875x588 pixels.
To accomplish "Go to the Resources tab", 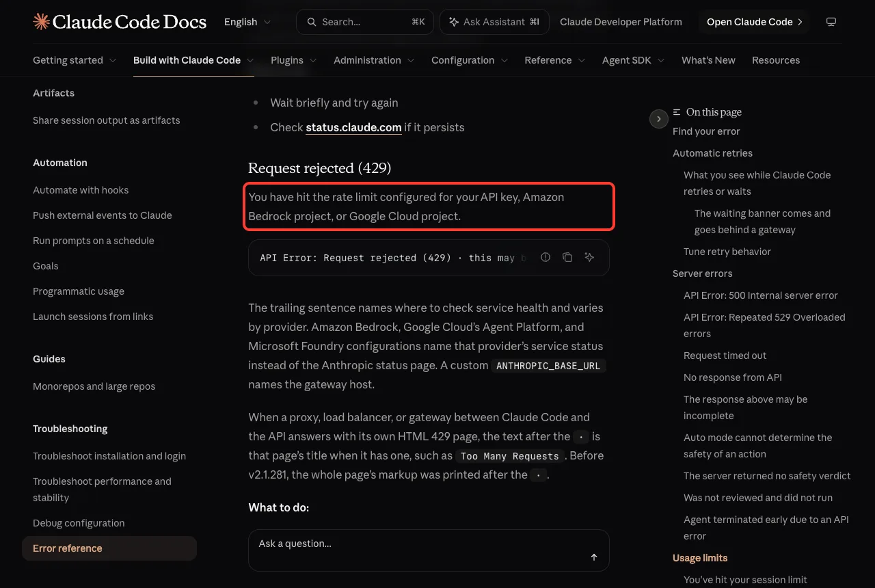I will click(776, 60).
